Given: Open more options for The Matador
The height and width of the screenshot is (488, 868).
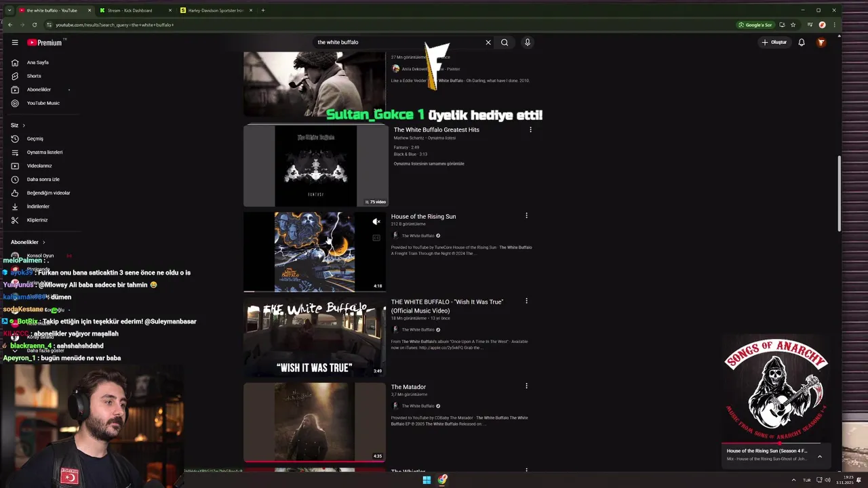Looking at the screenshot, I should click(x=526, y=386).
